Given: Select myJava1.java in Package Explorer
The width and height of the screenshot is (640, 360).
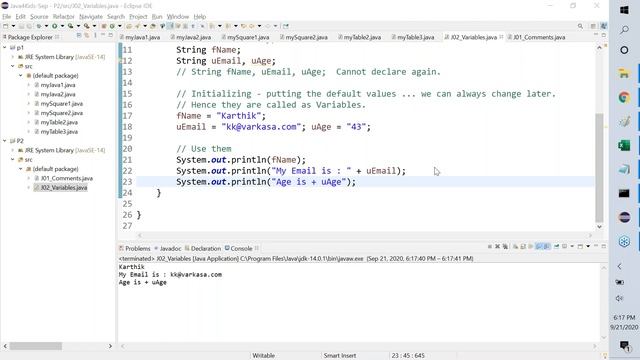Looking at the screenshot, I should (58, 85).
